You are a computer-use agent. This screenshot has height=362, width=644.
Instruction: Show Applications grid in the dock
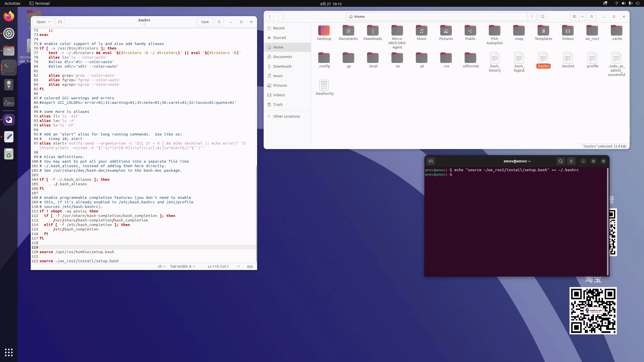click(x=9, y=352)
